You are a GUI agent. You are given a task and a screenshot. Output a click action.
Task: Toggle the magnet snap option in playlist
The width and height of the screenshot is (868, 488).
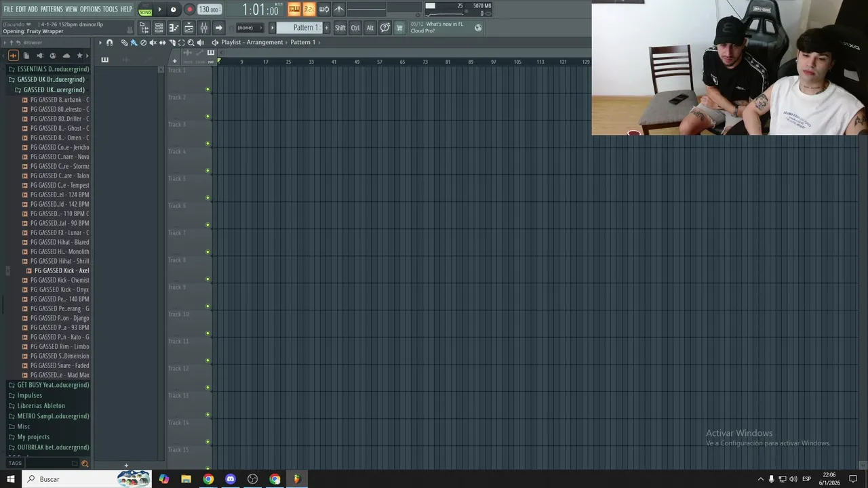coord(109,43)
